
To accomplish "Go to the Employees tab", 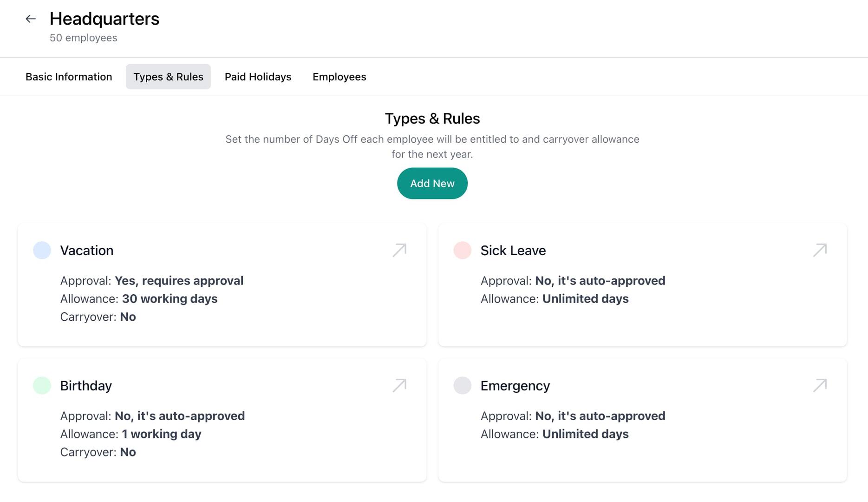I will pyautogui.click(x=339, y=77).
